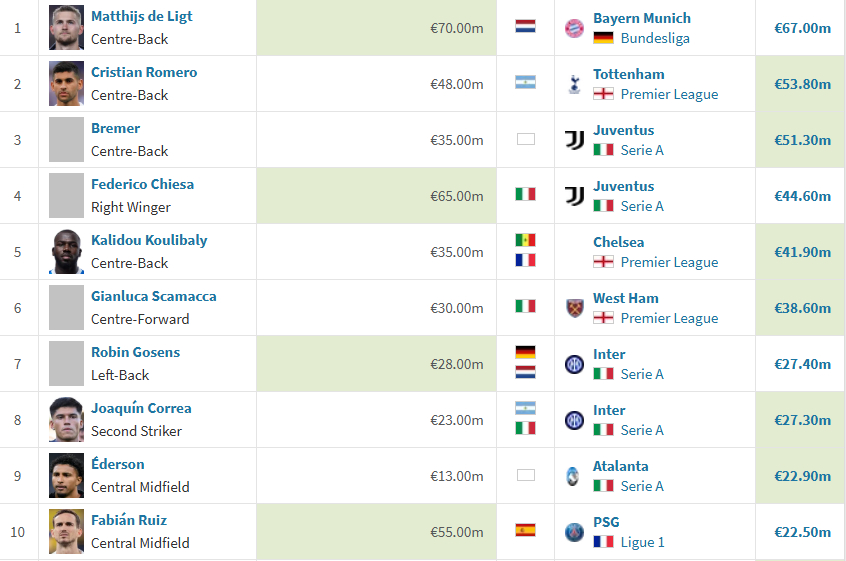Click the Bayern Munich club crest
846x561 pixels.
point(574,28)
